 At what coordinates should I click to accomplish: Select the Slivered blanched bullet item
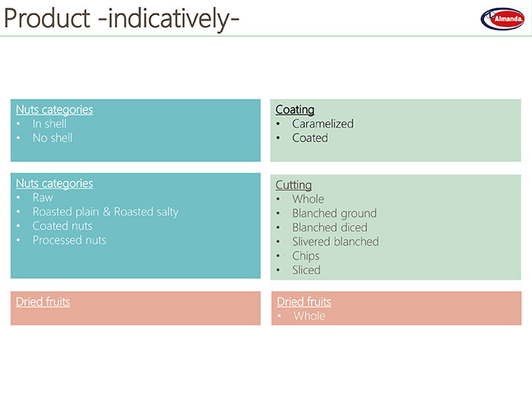[336, 242]
